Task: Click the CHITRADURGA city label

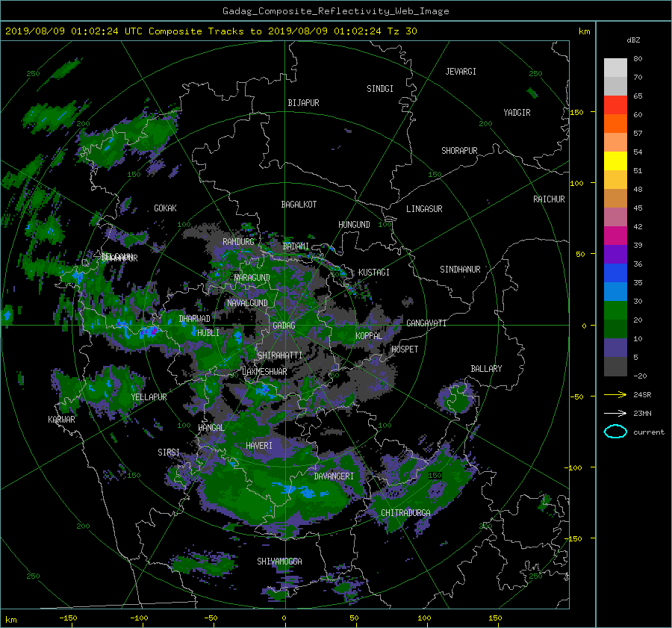Action: tap(405, 513)
